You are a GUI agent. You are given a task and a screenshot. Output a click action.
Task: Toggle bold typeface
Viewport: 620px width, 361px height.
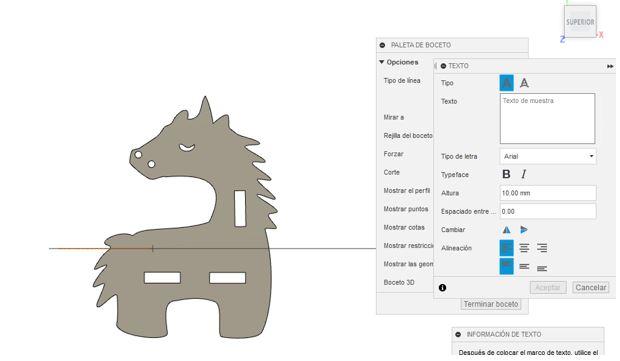[x=506, y=174]
